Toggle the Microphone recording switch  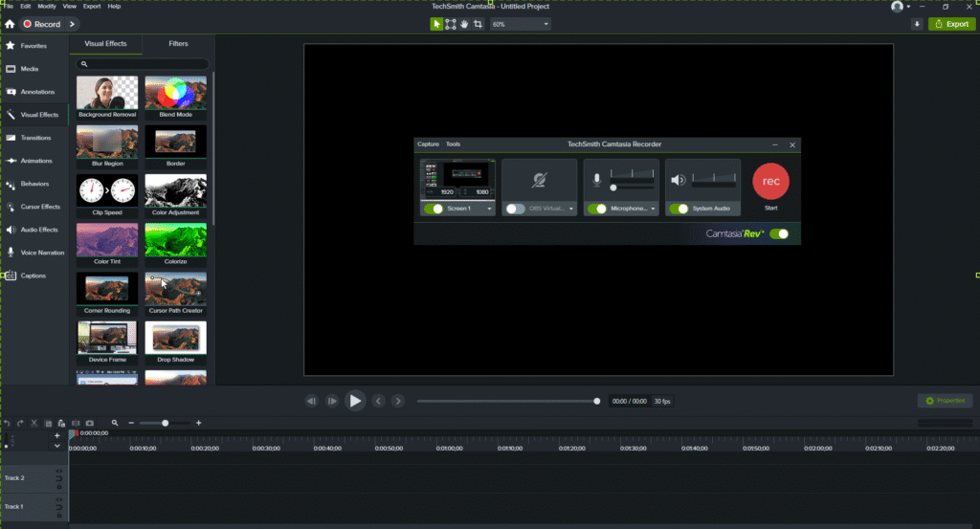pos(597,209)
